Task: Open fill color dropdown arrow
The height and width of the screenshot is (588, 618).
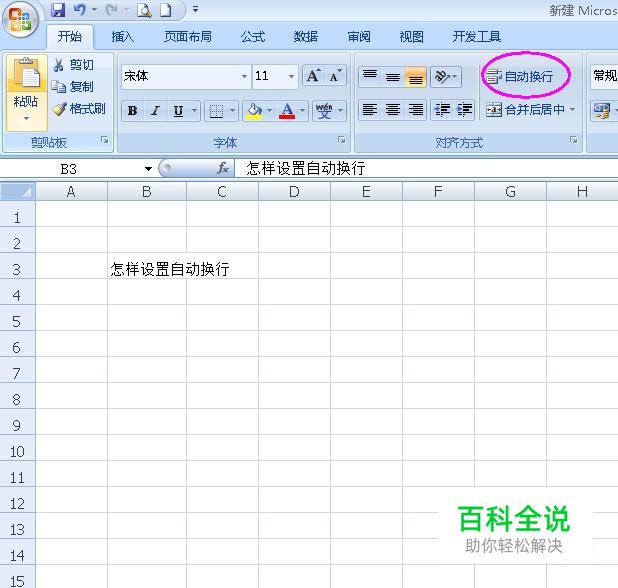Action: tap(270, 111)
